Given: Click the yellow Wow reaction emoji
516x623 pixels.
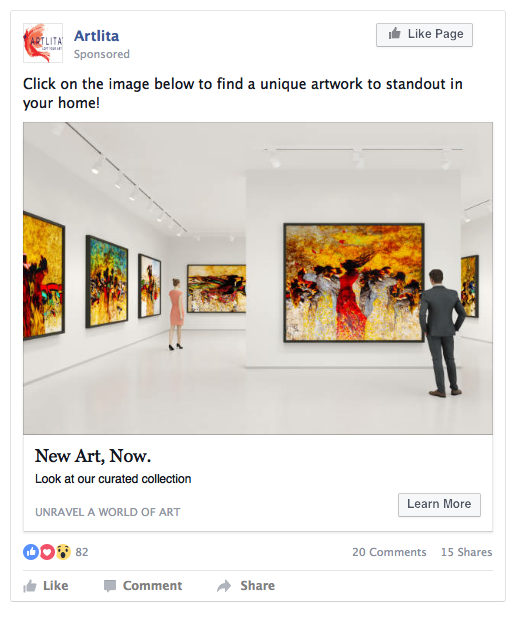Looking at the screenshot, I should coord(63,552).
